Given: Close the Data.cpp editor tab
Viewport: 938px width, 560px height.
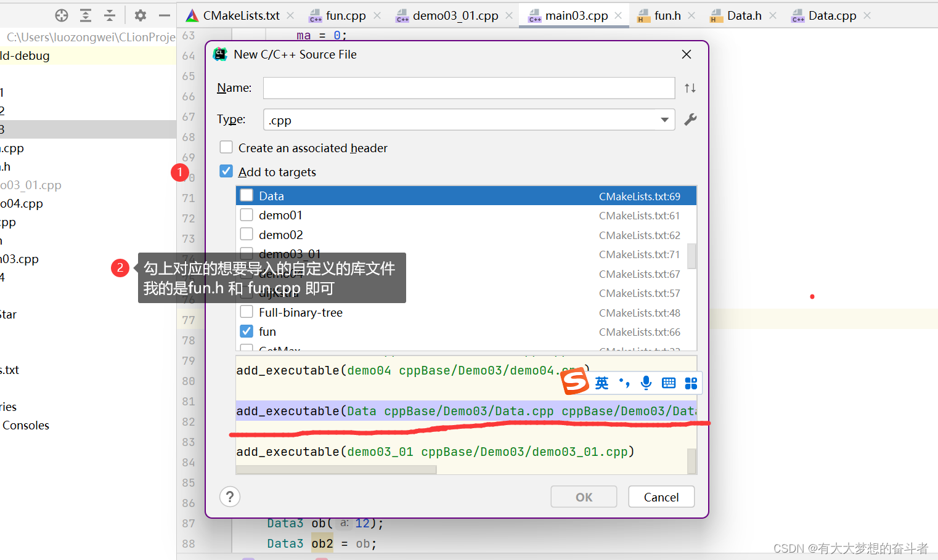Looking at the screenshot, I should [867, 15].
